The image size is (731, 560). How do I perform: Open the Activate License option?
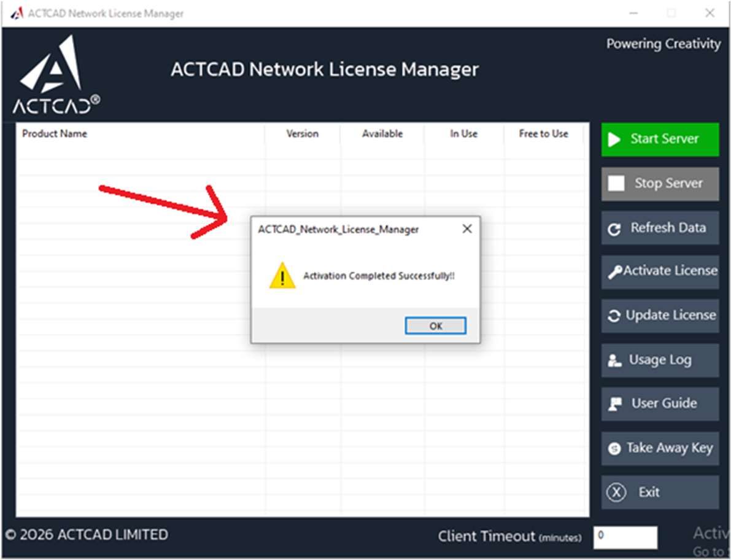(660, 272)
